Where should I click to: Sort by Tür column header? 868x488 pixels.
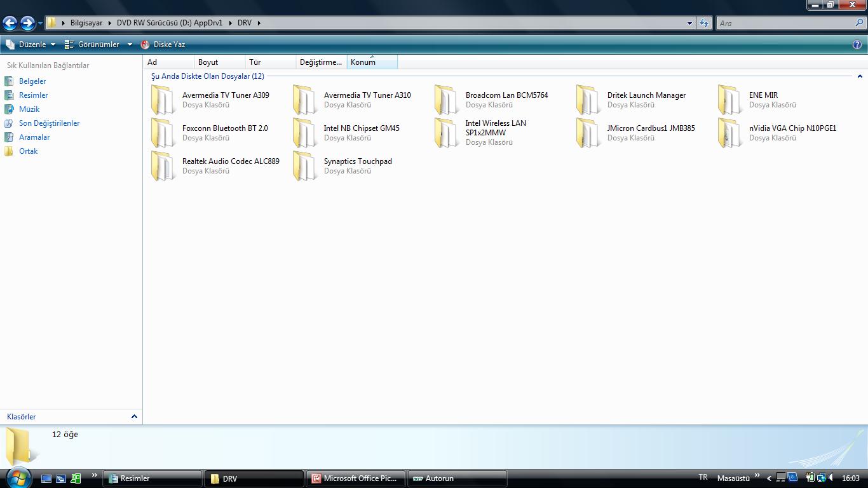(x=271, y=62)
